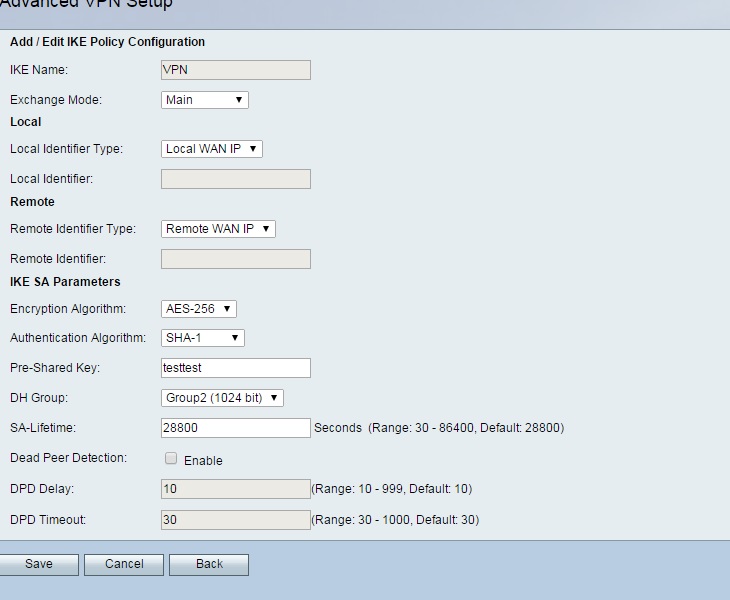The image size is (730, 600).
Task: Click the DPD Delay input field
Action: pyautogui.click(x=235, y=489)
